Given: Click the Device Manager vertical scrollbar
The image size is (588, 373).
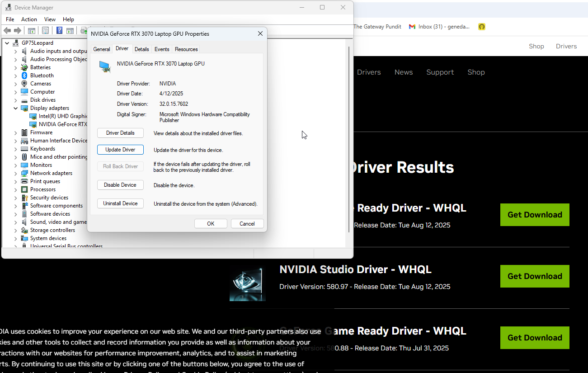Looking at the screenshot, I should coord(349,139).
